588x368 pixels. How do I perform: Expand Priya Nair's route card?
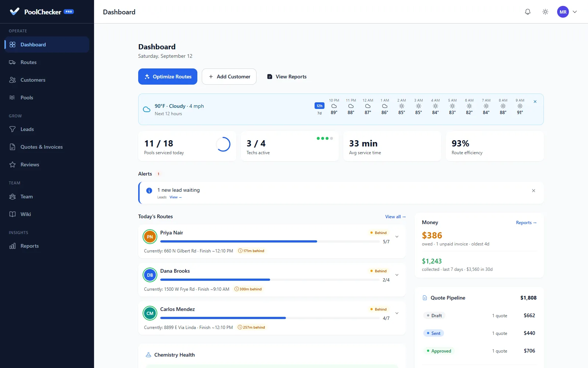(x=397, y=237)
